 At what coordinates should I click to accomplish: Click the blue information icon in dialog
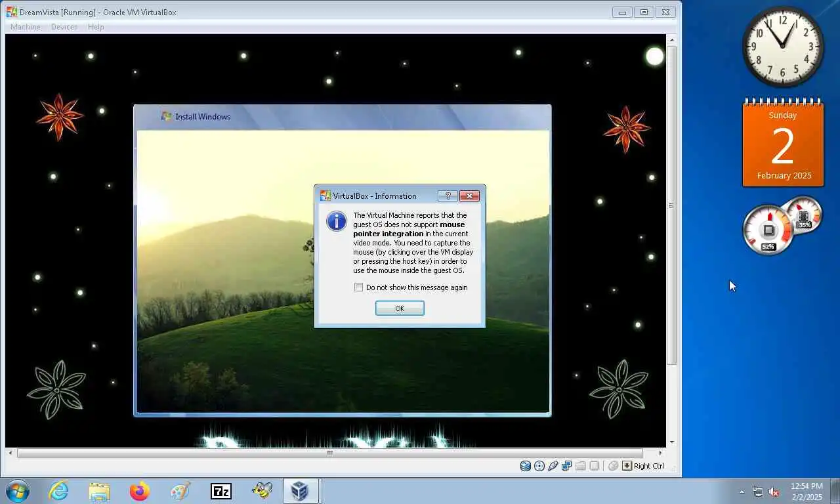click(337, 221)
